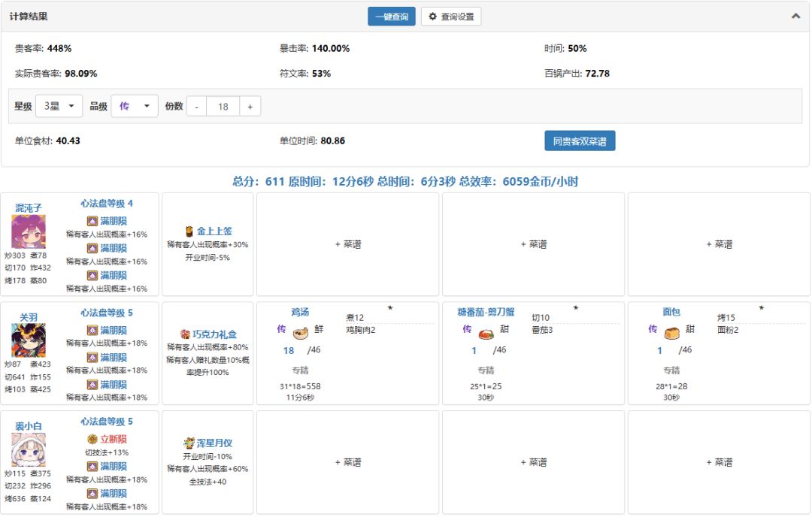
Task: Open 心法盘等级 5 for 关羽
Action: (107, 313)
